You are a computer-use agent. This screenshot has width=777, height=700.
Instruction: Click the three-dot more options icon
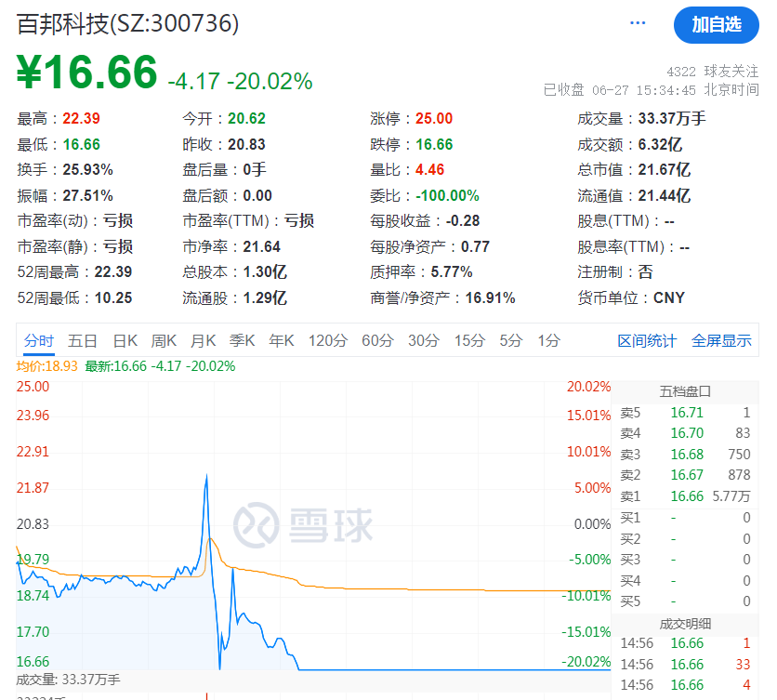click(x=638, y=23)
